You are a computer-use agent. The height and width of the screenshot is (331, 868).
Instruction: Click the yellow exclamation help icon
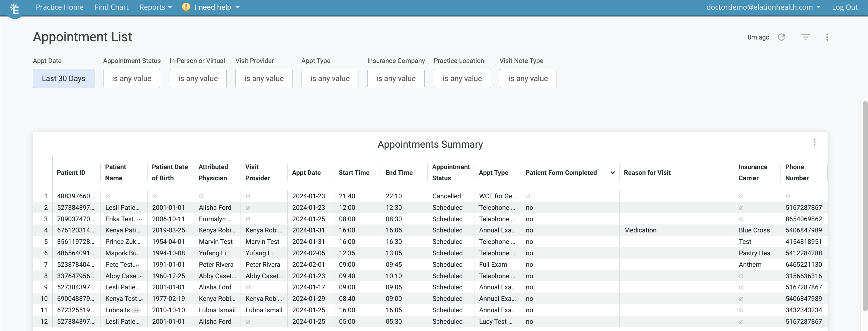(x=186, y=7)
